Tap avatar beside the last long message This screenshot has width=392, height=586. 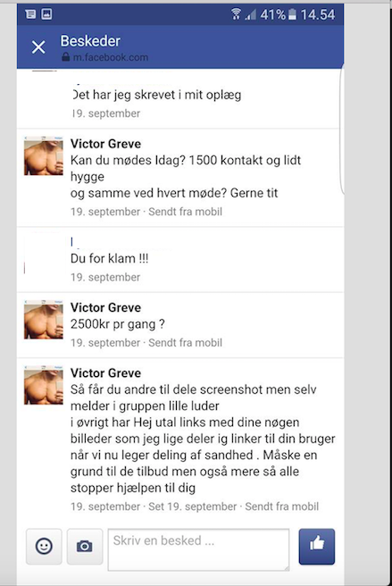[x=44, y=385]
